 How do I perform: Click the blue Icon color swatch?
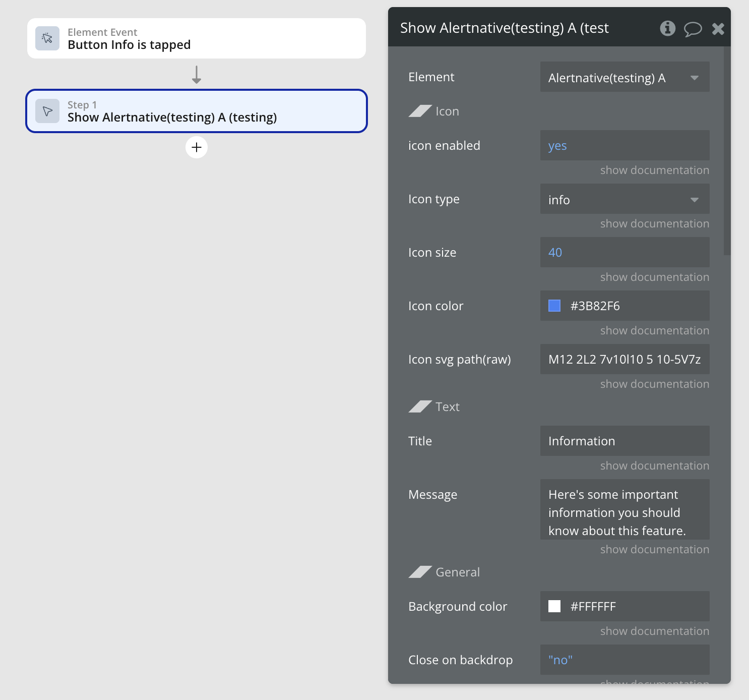point(554,306)
